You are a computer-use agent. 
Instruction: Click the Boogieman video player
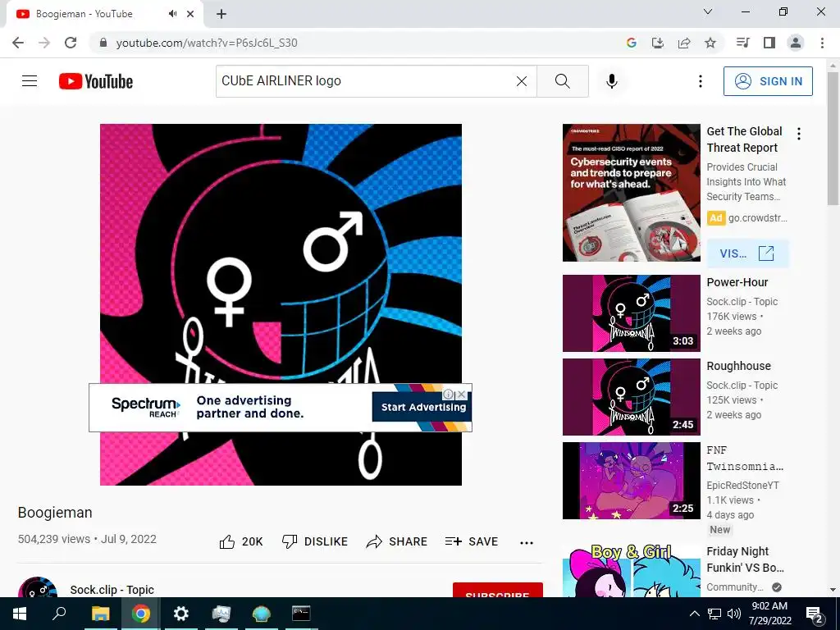(x=281, y=304)
